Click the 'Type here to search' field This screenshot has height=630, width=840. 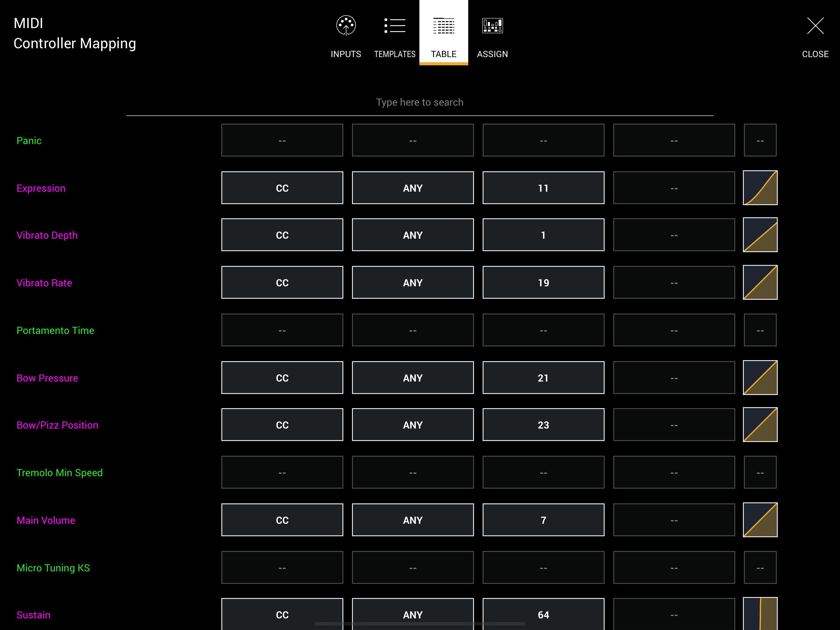tap(420, 103)
